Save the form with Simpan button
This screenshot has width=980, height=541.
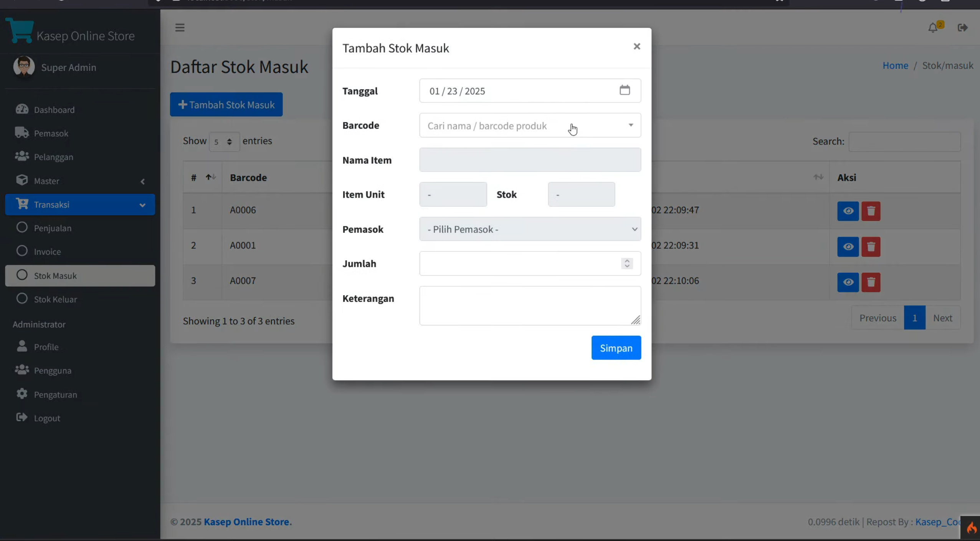[616, 348]
